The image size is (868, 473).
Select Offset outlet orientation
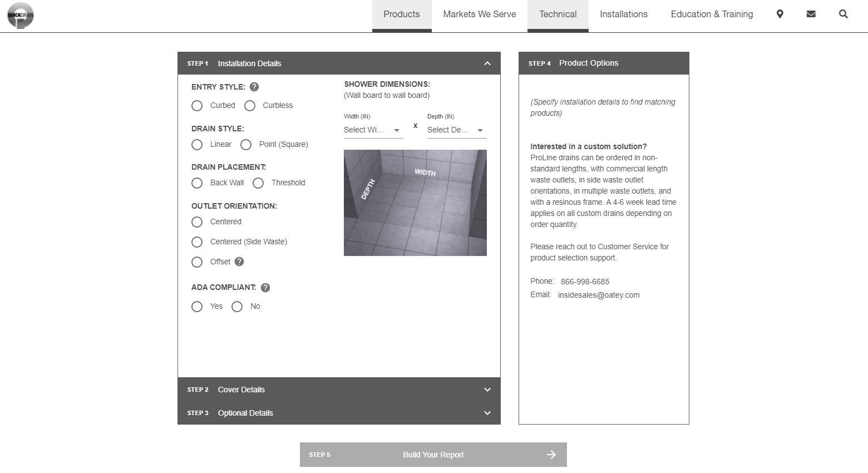click(x=197, y=262)
